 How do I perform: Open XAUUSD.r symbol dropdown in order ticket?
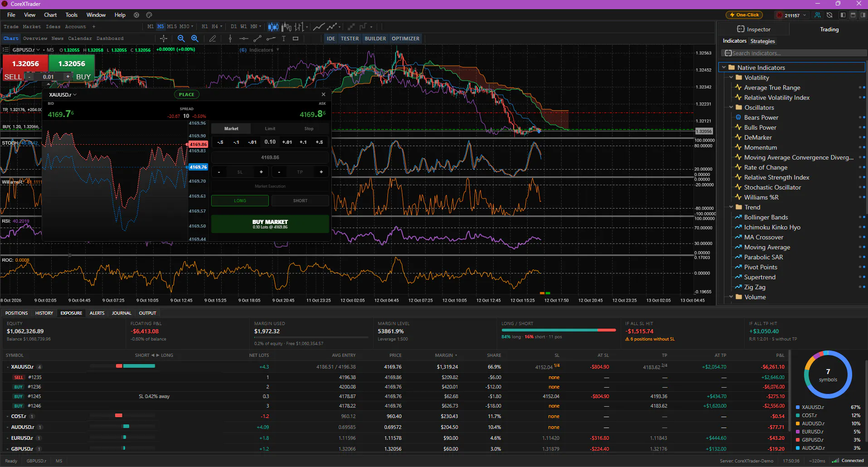coord(63,95)
